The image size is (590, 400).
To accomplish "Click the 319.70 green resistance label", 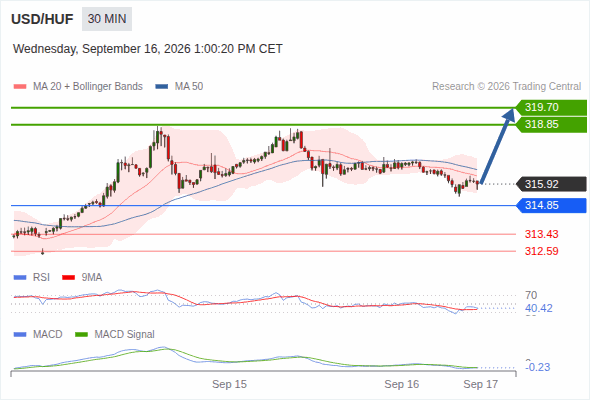I will point(551,108).
